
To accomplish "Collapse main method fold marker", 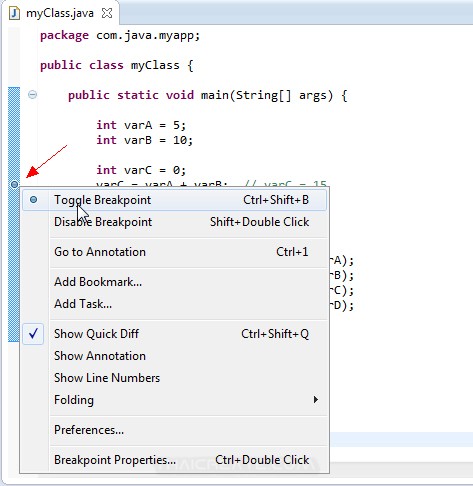I will (32, 95).
